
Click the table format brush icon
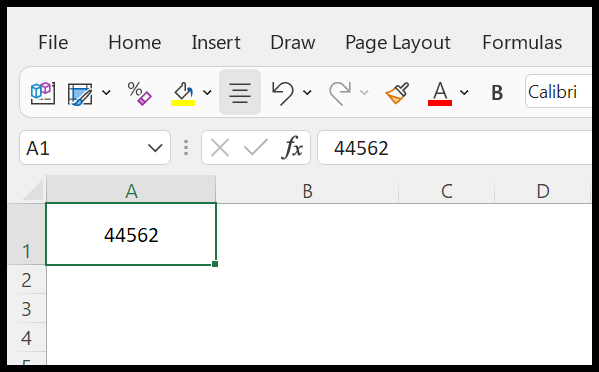coord(80,93)
